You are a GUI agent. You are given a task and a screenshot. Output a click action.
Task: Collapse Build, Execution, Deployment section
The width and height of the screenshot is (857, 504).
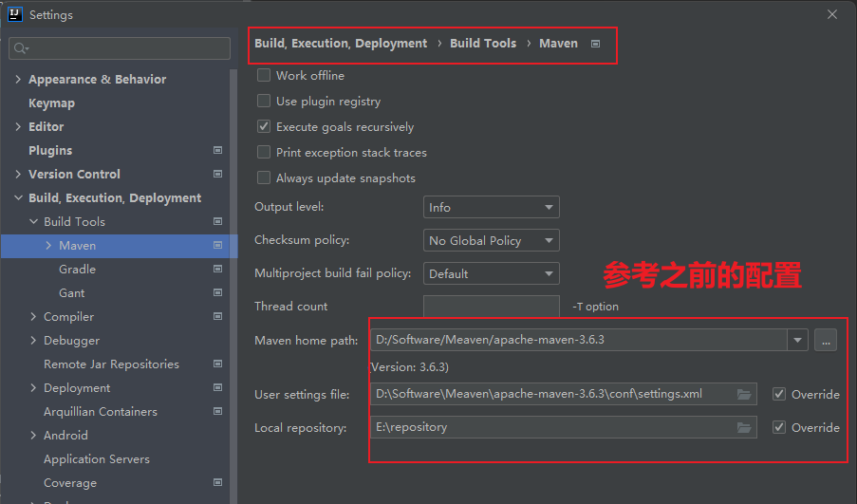pyautogui.click(x=18, y=197)
